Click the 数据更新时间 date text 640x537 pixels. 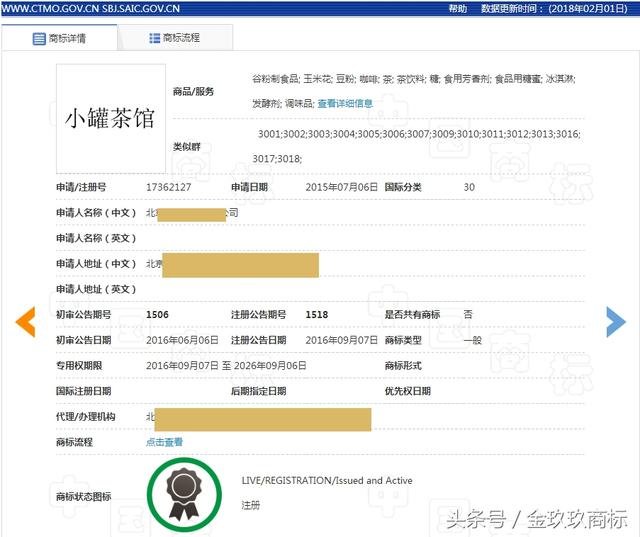(x=554, y=8)
